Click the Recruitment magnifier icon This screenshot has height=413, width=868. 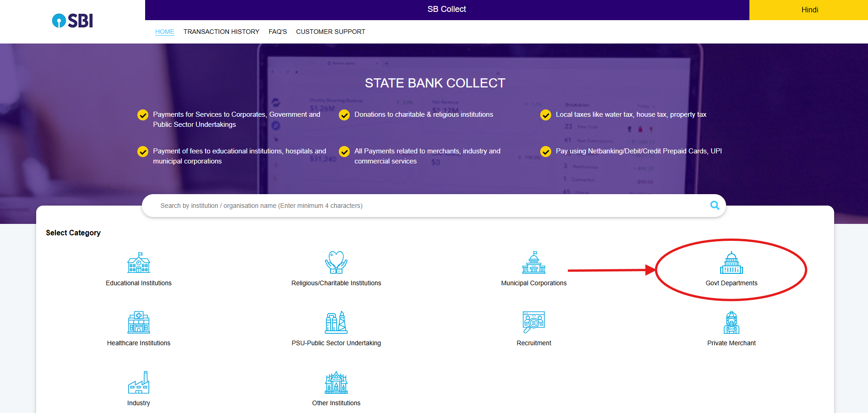(534, 322)
